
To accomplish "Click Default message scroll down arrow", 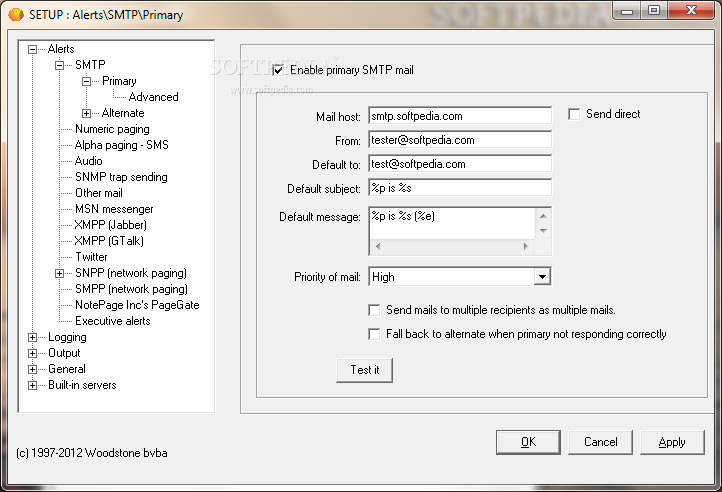I will tap(543, 231).
